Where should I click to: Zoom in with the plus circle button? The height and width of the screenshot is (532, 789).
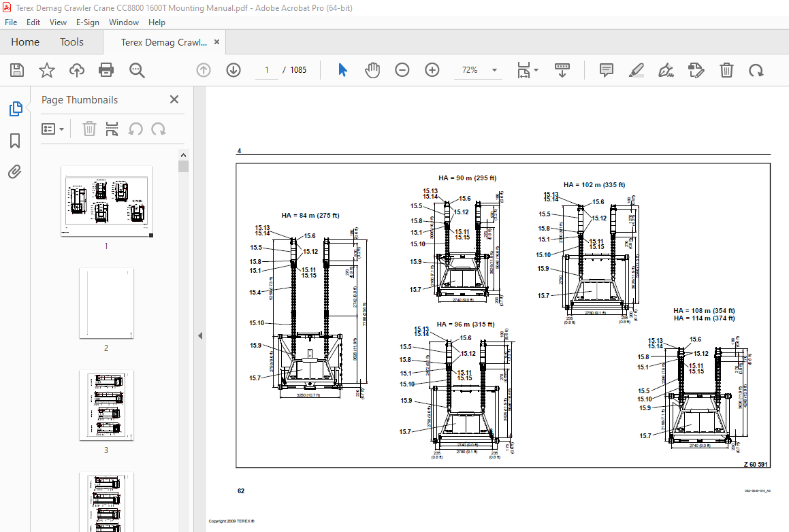432,70
